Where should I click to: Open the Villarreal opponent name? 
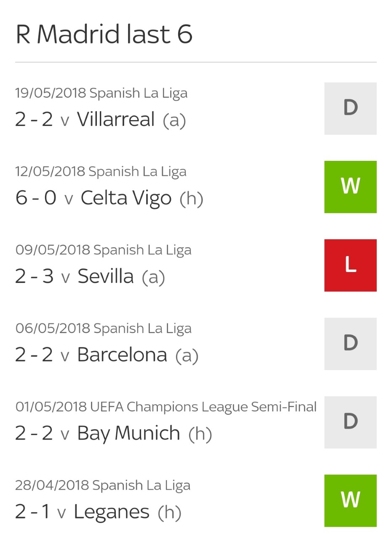tap(116, 119)
